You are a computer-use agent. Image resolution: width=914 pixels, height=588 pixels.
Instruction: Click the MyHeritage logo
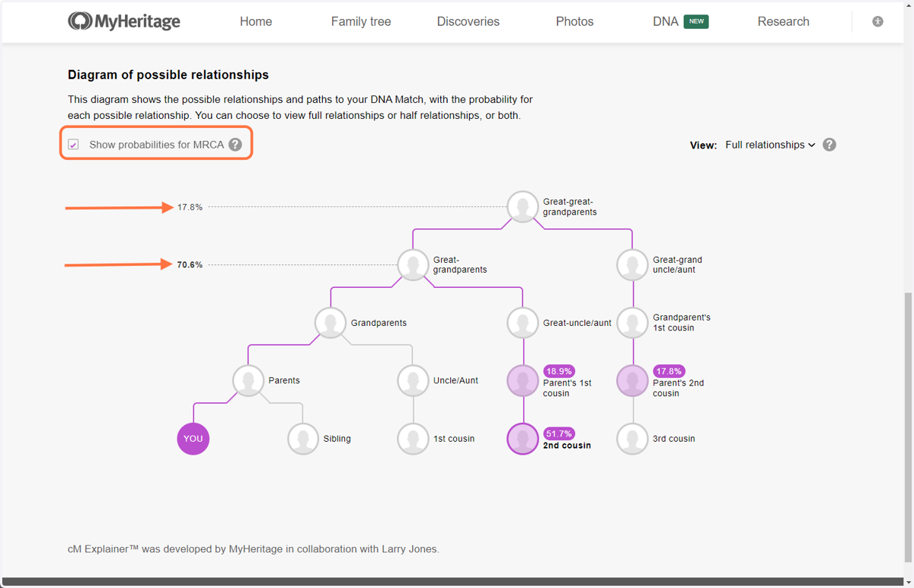point(124,21)
